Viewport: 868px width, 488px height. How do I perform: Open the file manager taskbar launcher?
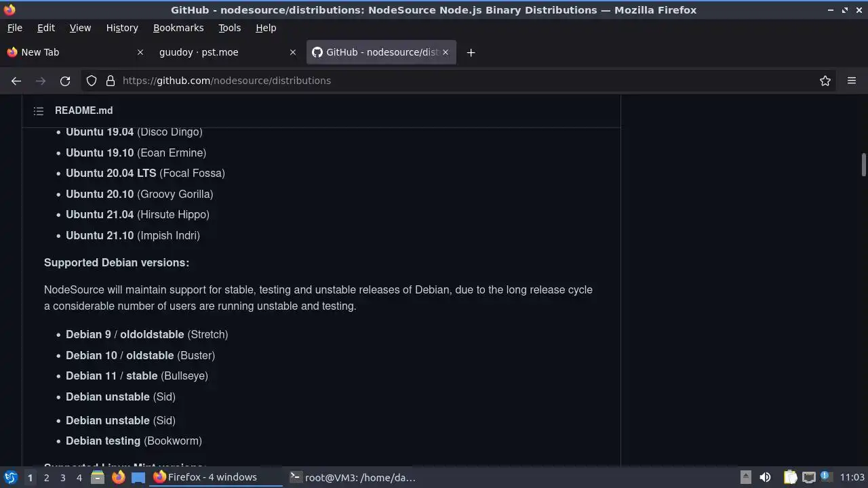97,477
